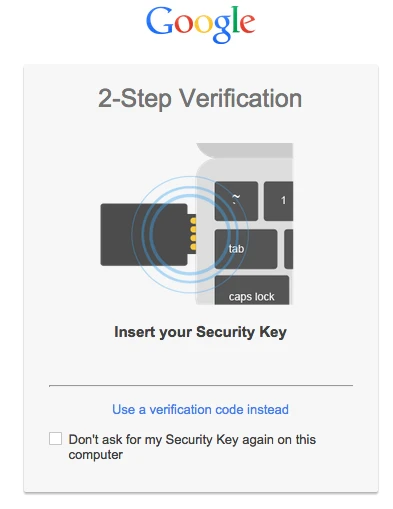The width and height of the screenshot is (393, 509).
Task: Click the blue pulse rings around the USB port
Action: pyautogui.click(x=190, y=234)
